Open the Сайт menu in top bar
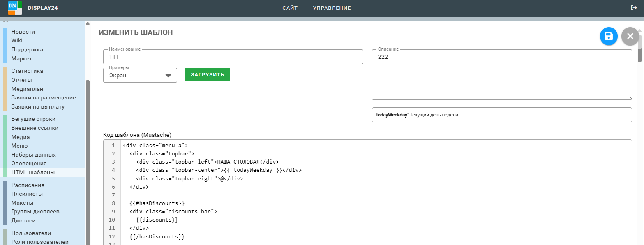 [290, 8]
